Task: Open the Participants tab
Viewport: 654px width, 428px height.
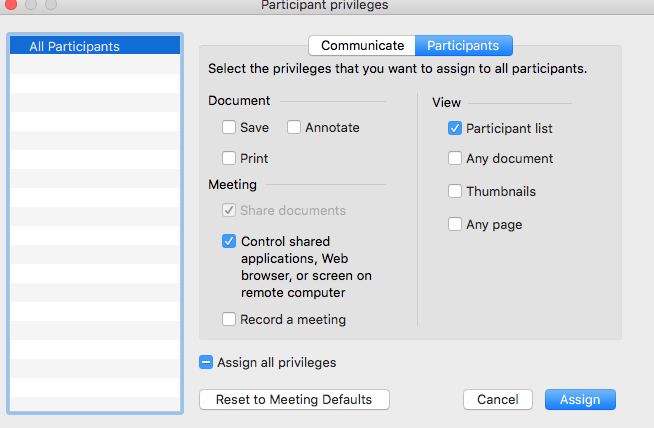Action: pyautogui.click(x=463, y=46)
